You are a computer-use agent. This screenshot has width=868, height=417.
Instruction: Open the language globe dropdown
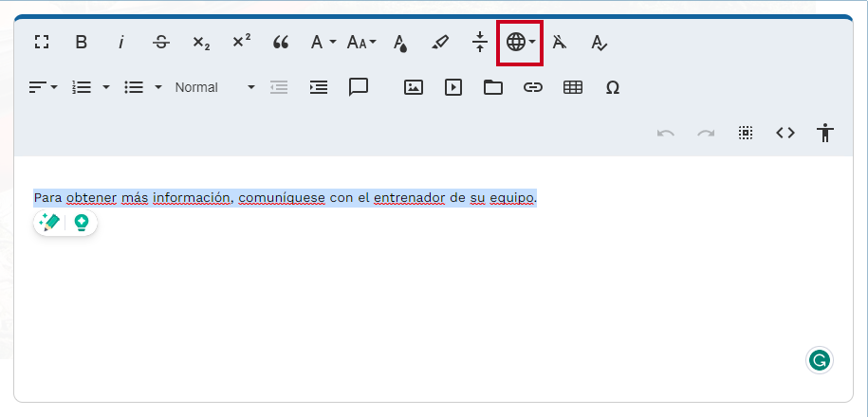pos(521,42)
